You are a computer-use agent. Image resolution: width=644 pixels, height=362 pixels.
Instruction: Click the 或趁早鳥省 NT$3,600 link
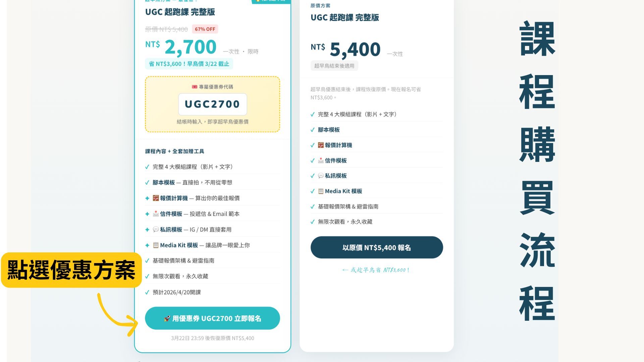[x=376, y=270]
